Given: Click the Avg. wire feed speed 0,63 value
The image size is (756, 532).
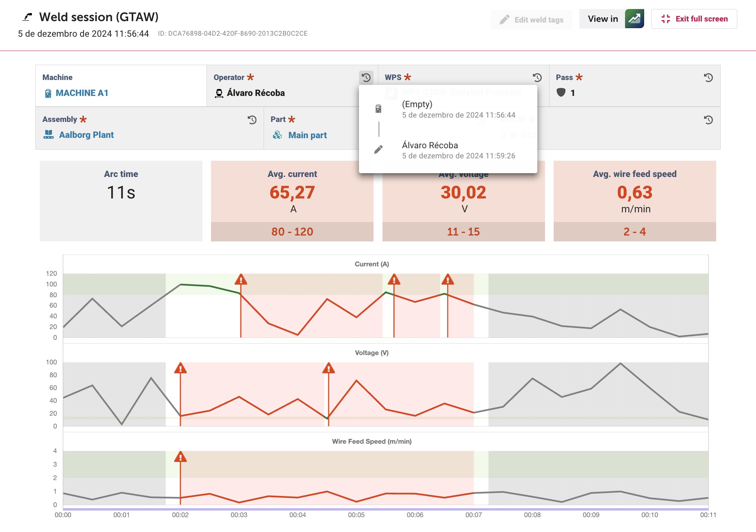Looking at the screenshot, I should [635, 192].
